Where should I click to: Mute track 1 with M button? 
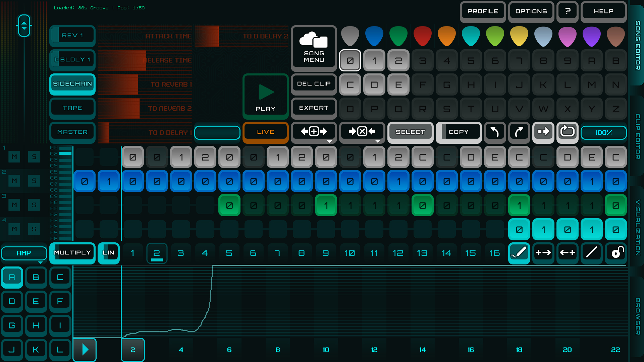(14, 157)
